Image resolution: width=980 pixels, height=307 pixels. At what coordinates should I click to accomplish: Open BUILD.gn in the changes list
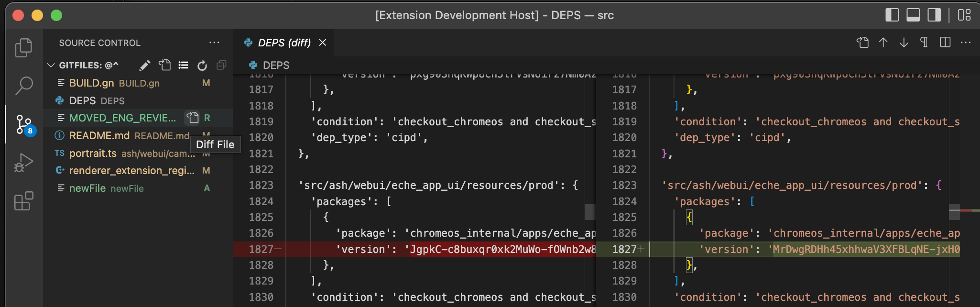tap(91, 83)
